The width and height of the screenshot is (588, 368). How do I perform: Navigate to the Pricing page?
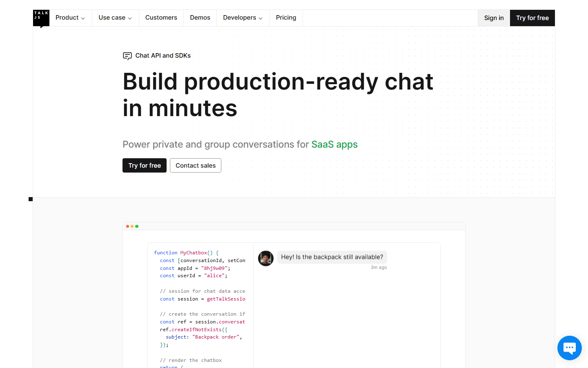click(286, 18)
